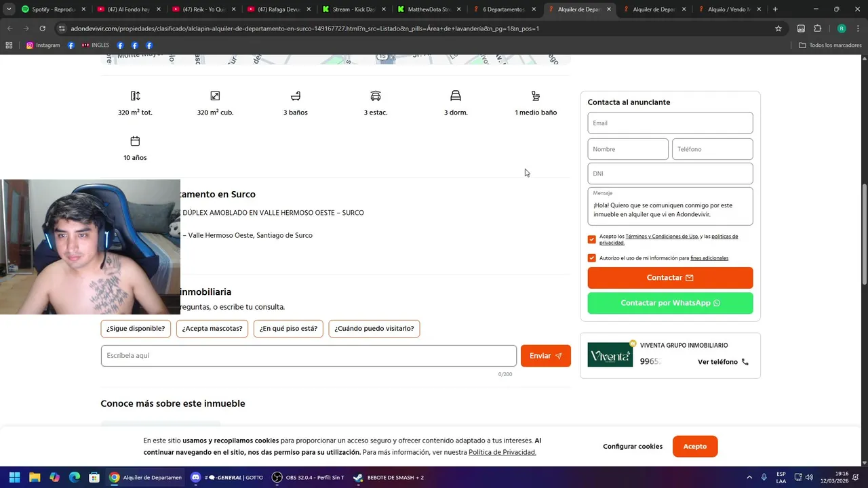Click the covered area 320 m² cub. icon
Screen dimensions: 868x488
coord(215,96)
